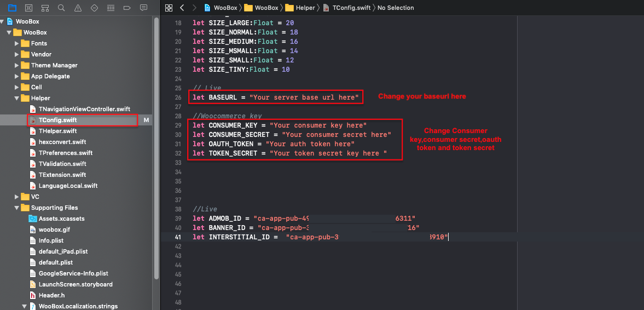Collapse the Supporting Files folder
The image size is (644, 310).
tap(17, 208)
